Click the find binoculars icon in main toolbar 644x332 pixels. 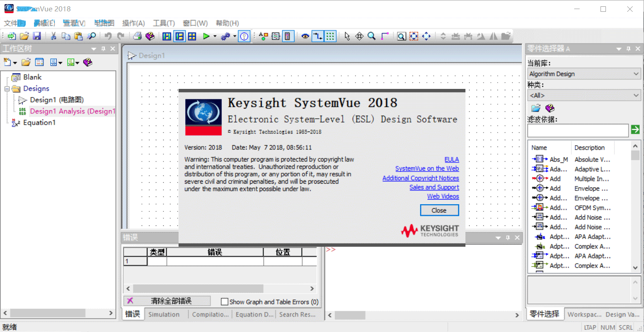pyautogui.click(x=91, y=36)
